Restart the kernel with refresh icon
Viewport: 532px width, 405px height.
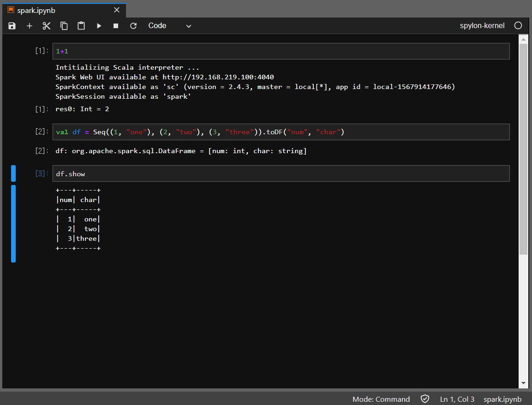point(133,26)
